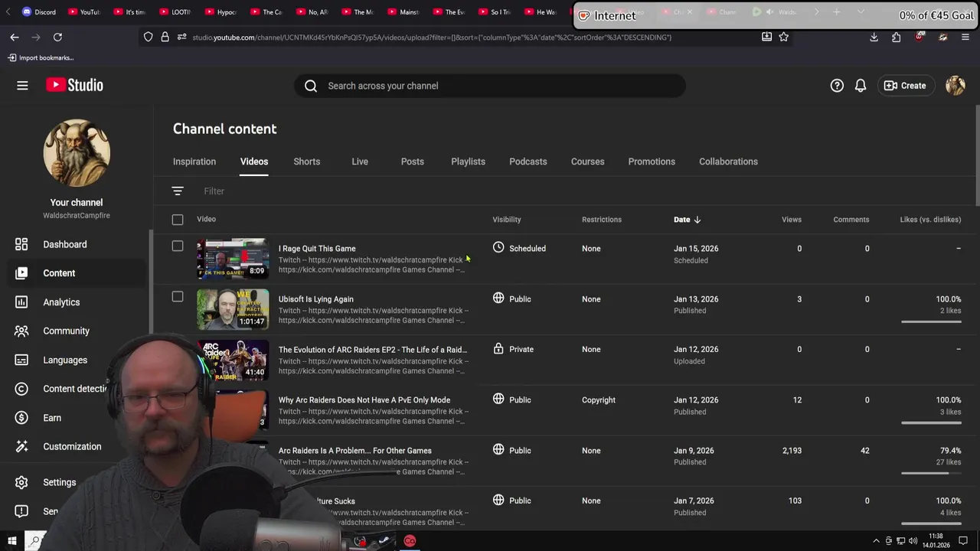Viewport: 980px width, 551px height.
Task: Switch to the Collaborations tab
Action: pos(728,161)
